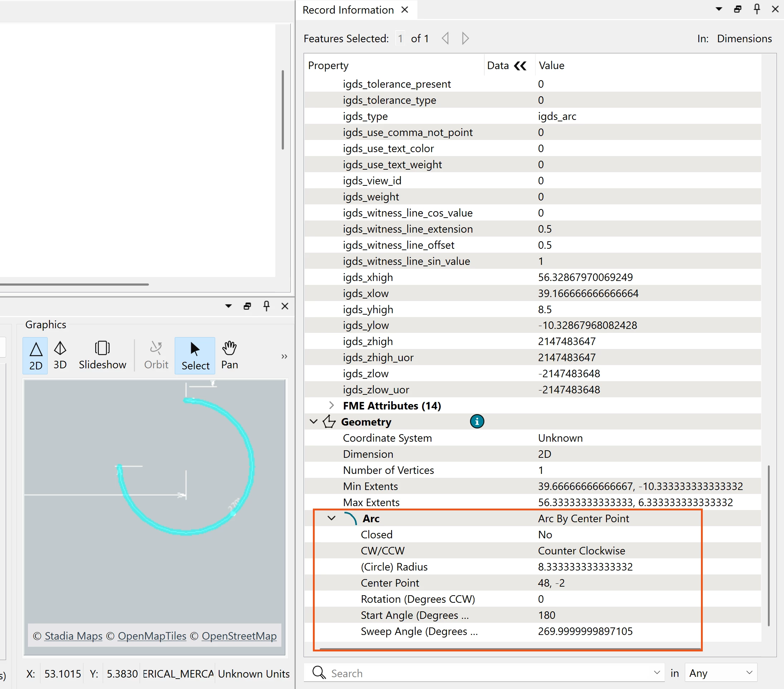
Task: Switch to 2D view mode
Action: (x=35, y=355)
